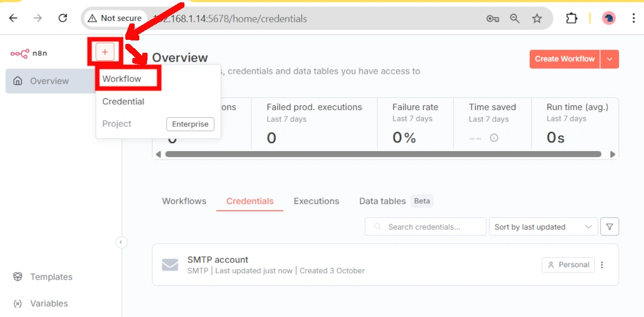Select Credential from the plus menu
644x317 pixels.
pyautogui.click(x=123, y=101)
